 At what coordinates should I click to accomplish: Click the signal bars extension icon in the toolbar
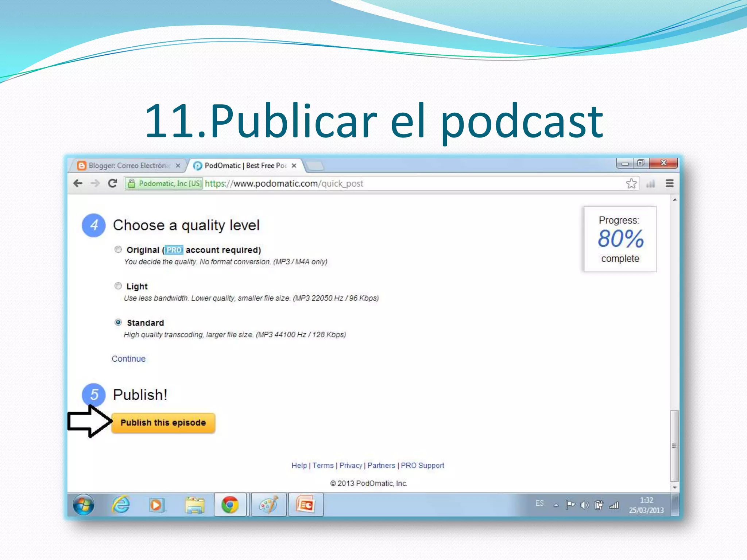pos(650,184)
